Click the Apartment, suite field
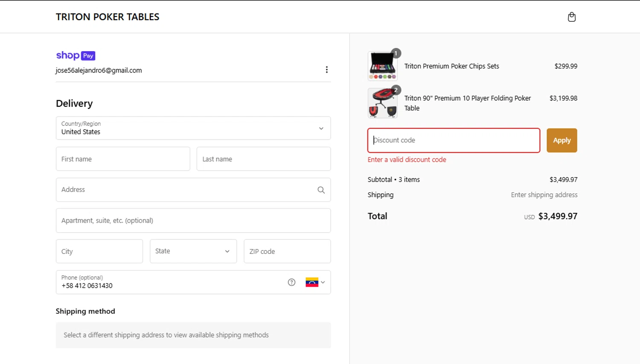Image resolution: width=640 pixels, height=364 pixels. click(x=193, y=221)
